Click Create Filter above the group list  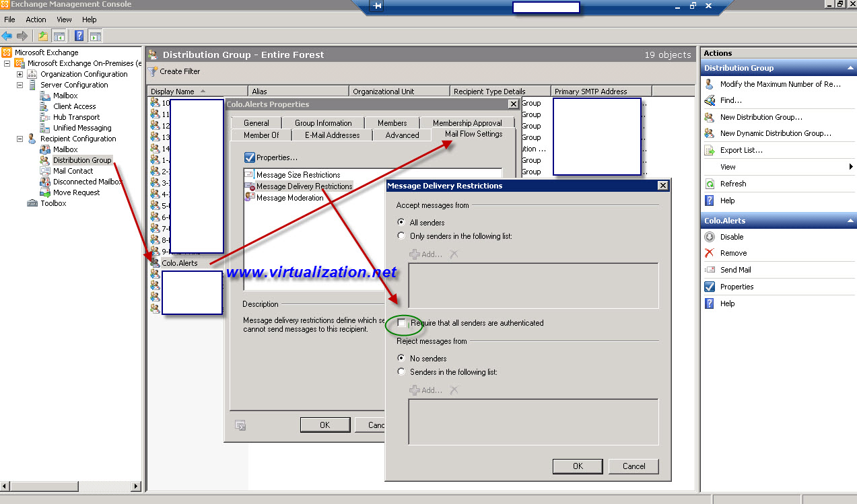coord(176,71)
